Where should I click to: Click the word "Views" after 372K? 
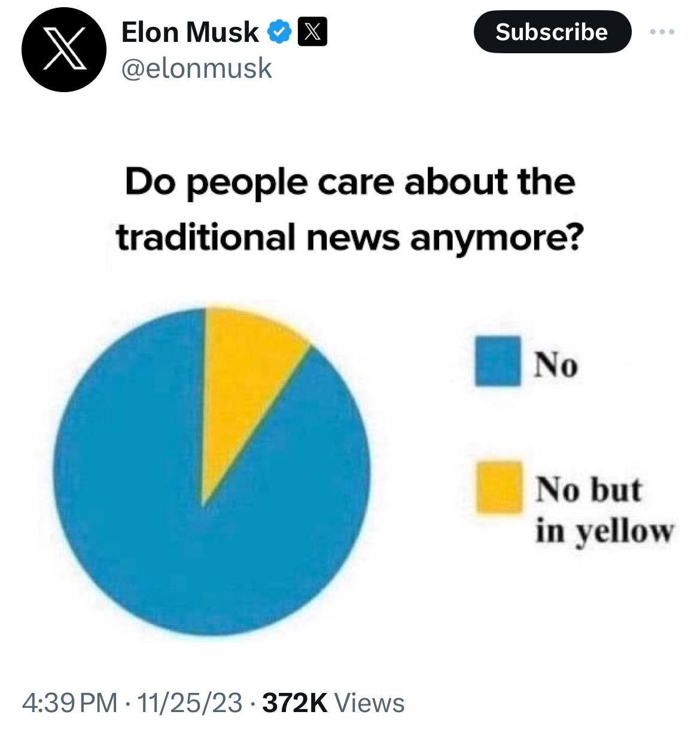pos(369,702)
